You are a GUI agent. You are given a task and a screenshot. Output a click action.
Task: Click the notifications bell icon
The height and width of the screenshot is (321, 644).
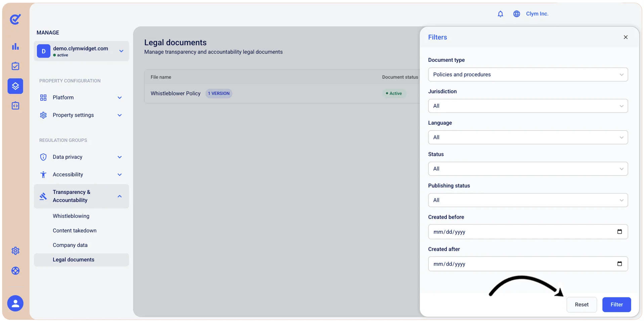pos(500,14)
